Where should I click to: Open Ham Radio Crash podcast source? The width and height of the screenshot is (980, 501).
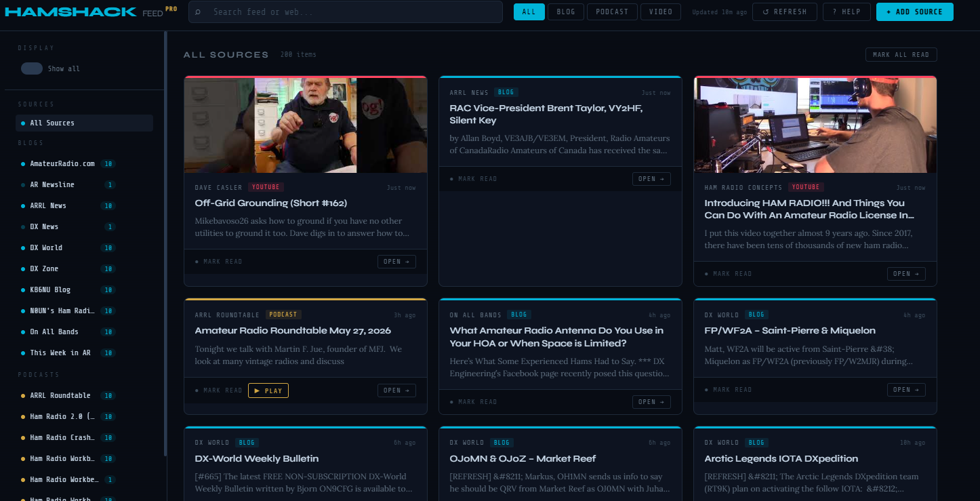(68, 437)
